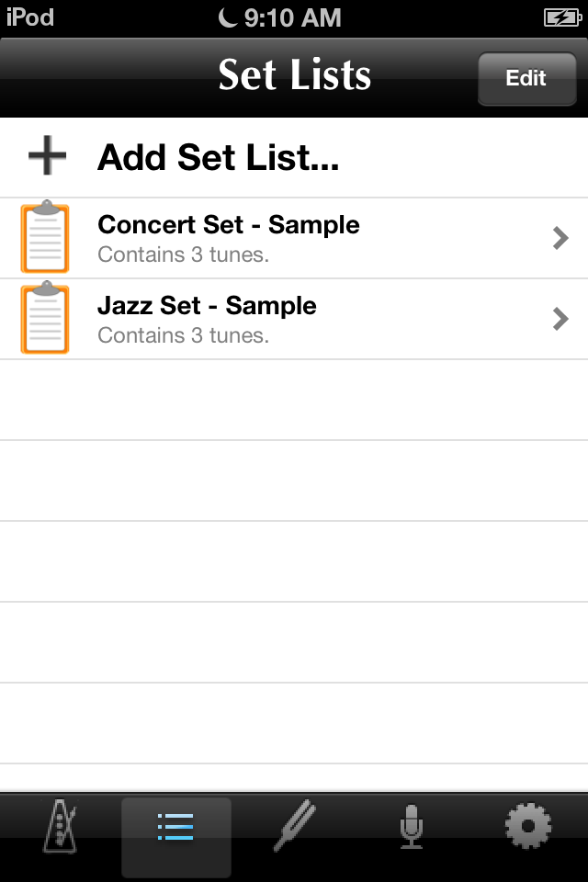
Task: Tap the Concert Set clipboard icon
Action: 45,236
